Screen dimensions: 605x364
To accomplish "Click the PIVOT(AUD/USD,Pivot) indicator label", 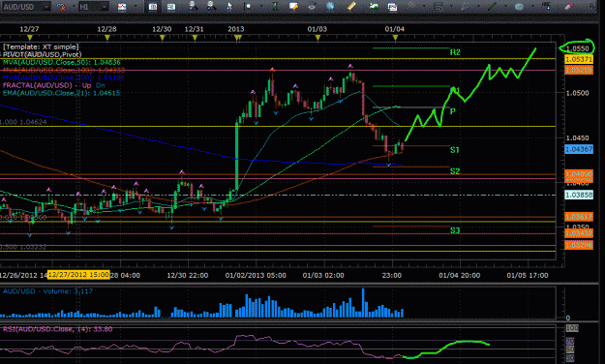I will [x=42, y=54].
